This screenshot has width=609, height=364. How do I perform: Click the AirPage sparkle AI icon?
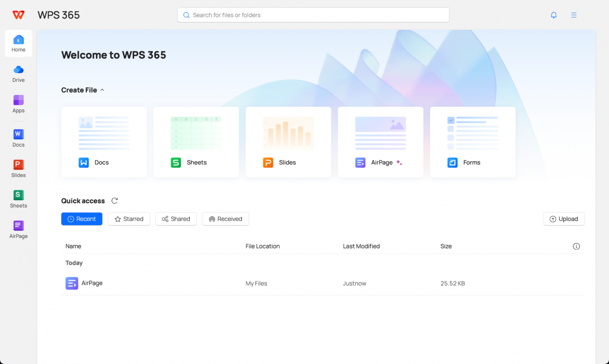click(x=399, y=162)
